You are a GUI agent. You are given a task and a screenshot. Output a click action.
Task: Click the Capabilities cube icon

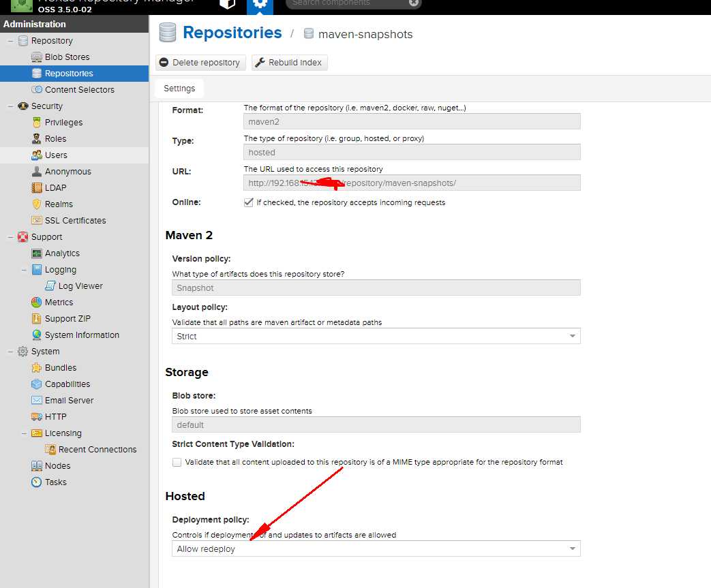(x=37, y=384)
